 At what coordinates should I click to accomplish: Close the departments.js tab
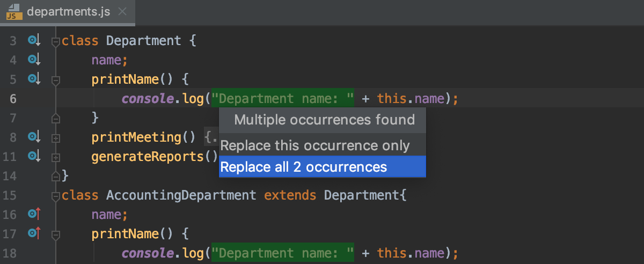pos(122,11)
